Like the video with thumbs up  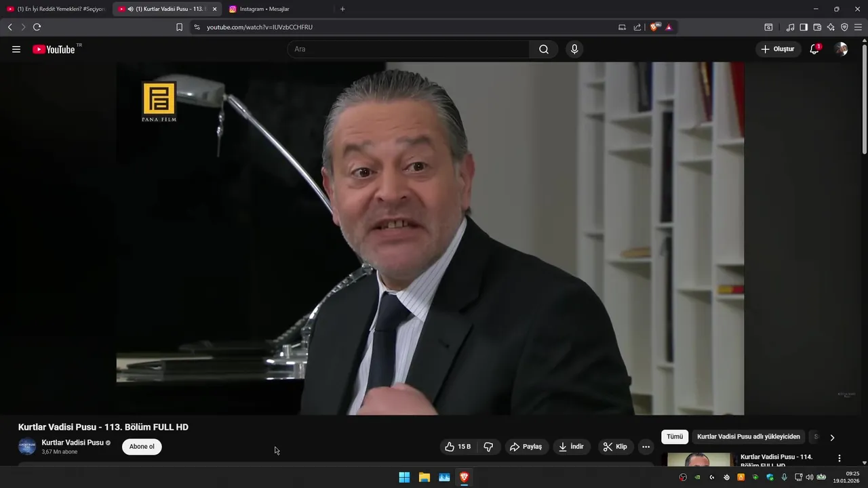coord(458,447)
